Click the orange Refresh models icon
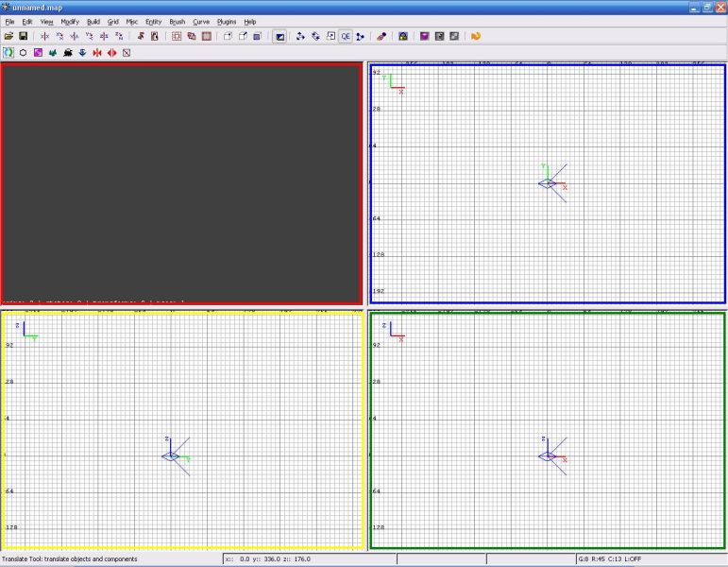 click(x=476, y=36)
